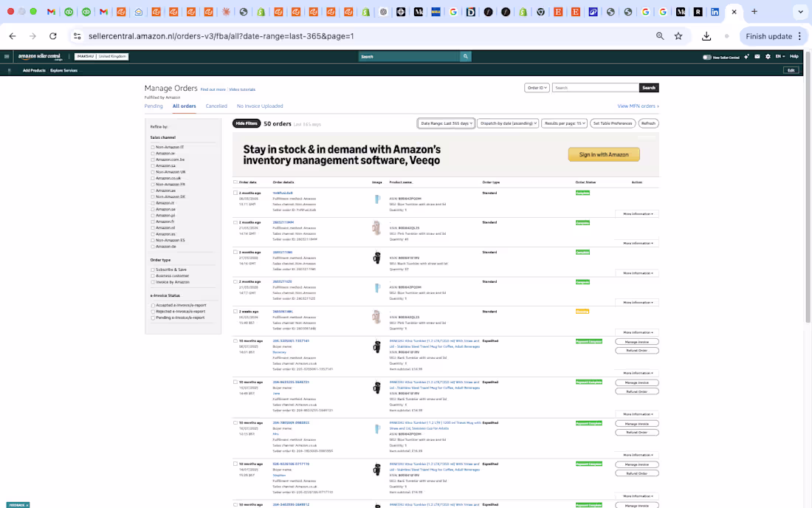
Task: Bookmark this page with the star icon
Action: click(678, 36)
